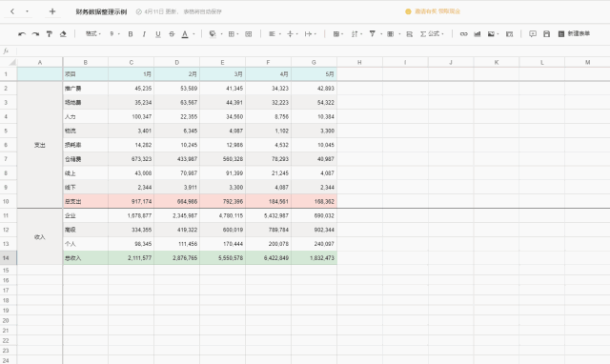Viewport: 610px width, 364px height.
Task: Insert a chart with the bar-chart icon
Action: click(478, 34)
